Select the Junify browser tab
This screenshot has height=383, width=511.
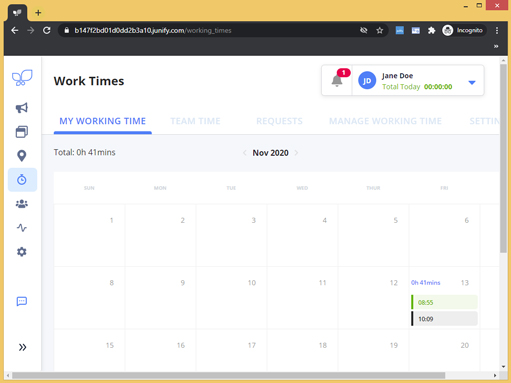coord(17,13)
